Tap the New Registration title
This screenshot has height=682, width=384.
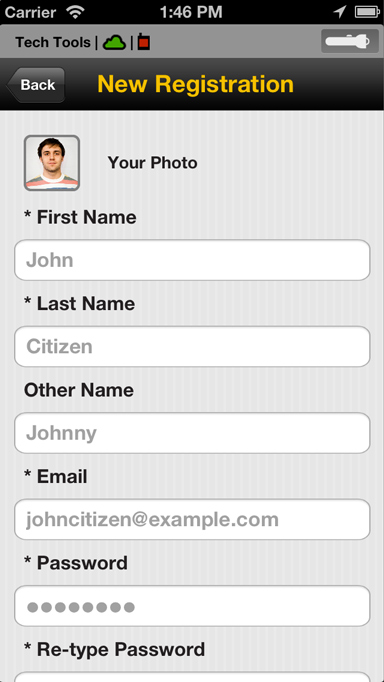(196, 84)
